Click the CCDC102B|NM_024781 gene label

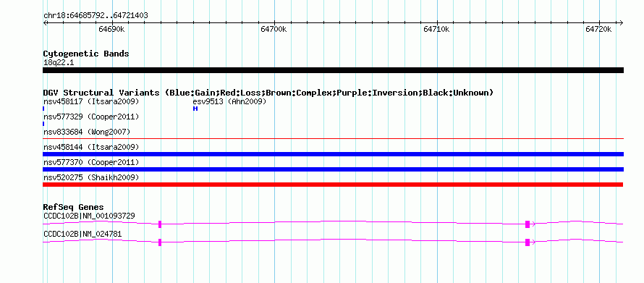tap(82, 234)
